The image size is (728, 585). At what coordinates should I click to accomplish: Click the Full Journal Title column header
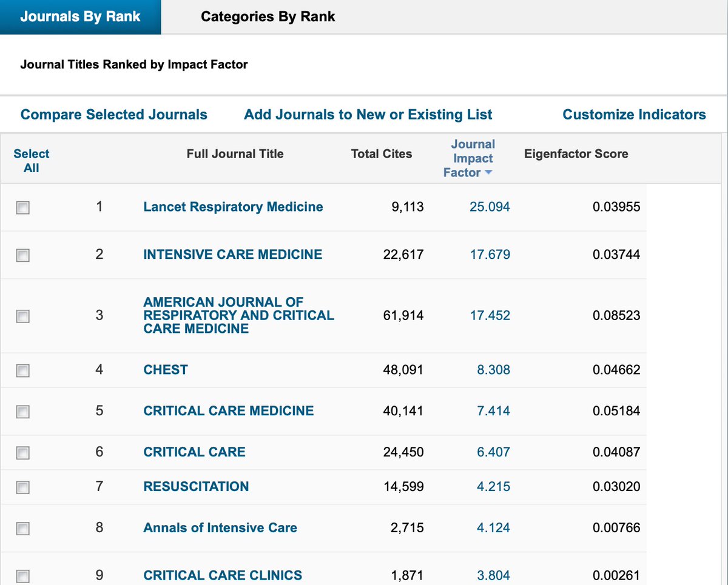235,154
